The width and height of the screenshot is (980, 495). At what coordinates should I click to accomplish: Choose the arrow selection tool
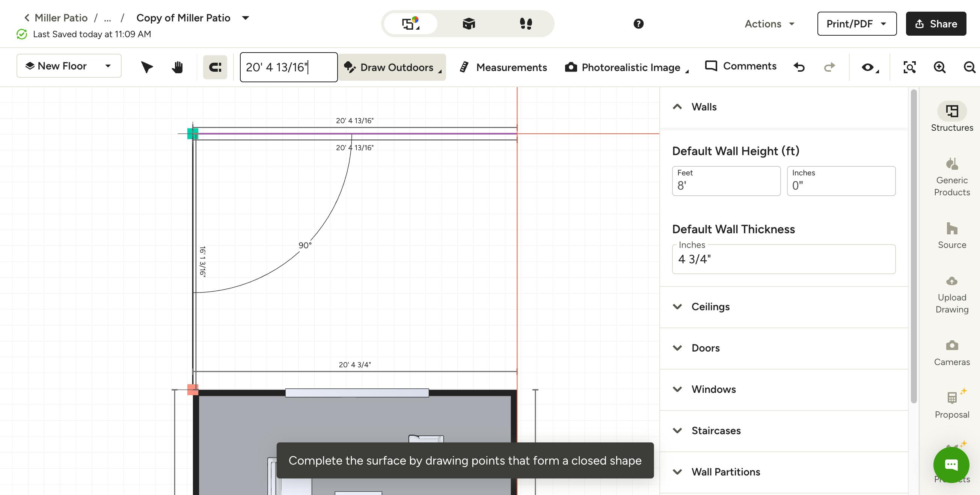tap(147, 67)
